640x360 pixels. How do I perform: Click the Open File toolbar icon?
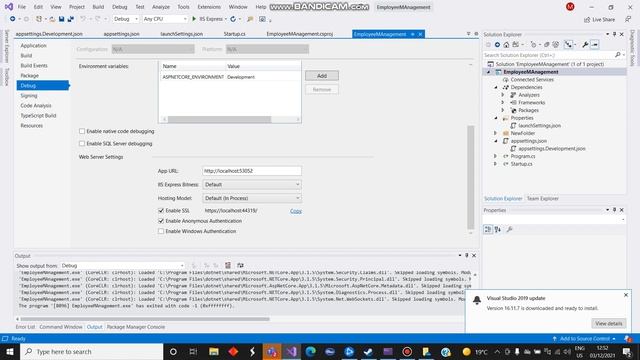(52, 19)
